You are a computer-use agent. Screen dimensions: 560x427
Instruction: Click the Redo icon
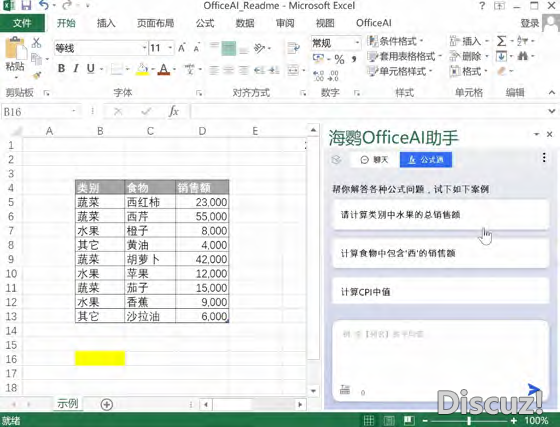(68, 5)
